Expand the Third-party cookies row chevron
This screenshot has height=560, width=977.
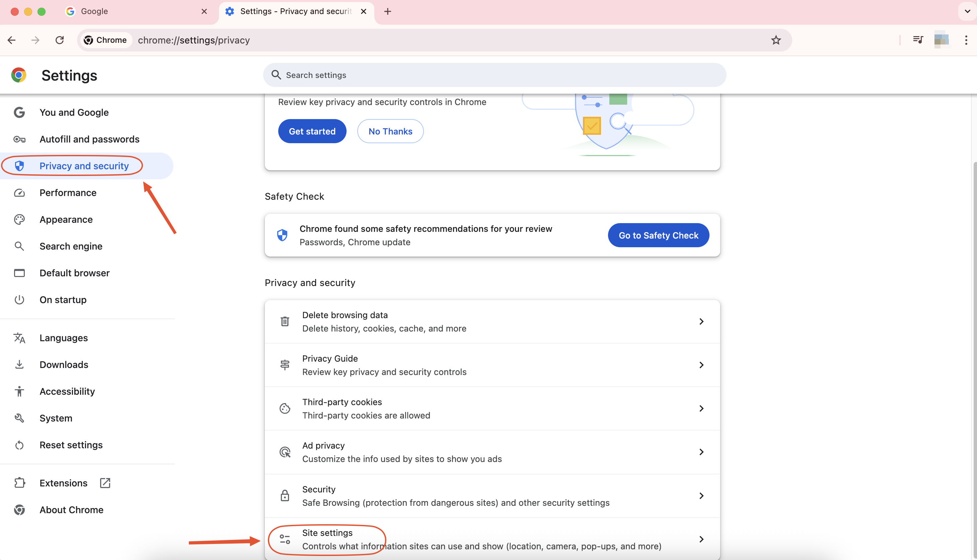[x=701, y=408]
